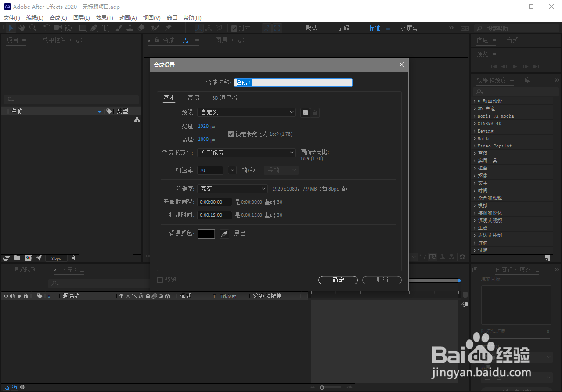Screen dimensions: 562x392
Task: Select the Clone Stamp tool
Action: click(x=130, y=28)
